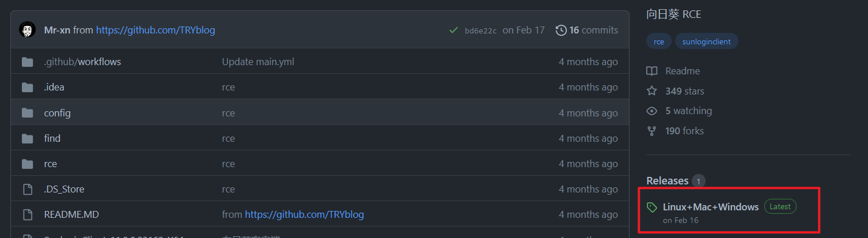The height and width of the screenshot is (238, 868).
Task: Open the find folder
Action: 52,138
